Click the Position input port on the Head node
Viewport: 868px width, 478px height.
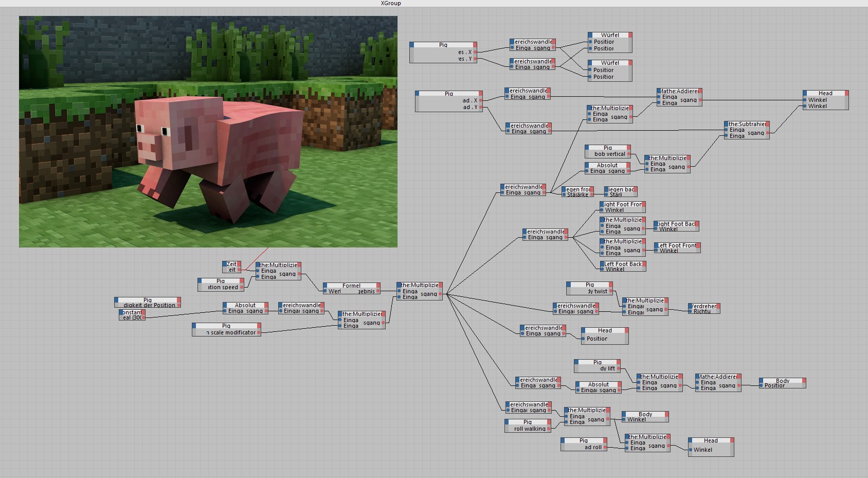coord(584,339)
